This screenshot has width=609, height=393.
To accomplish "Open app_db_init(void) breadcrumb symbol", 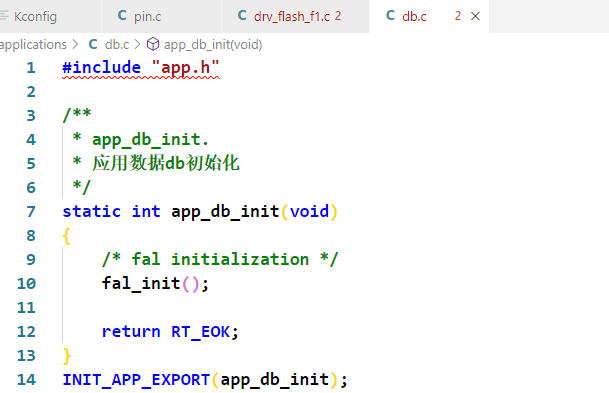I will 213,45.
